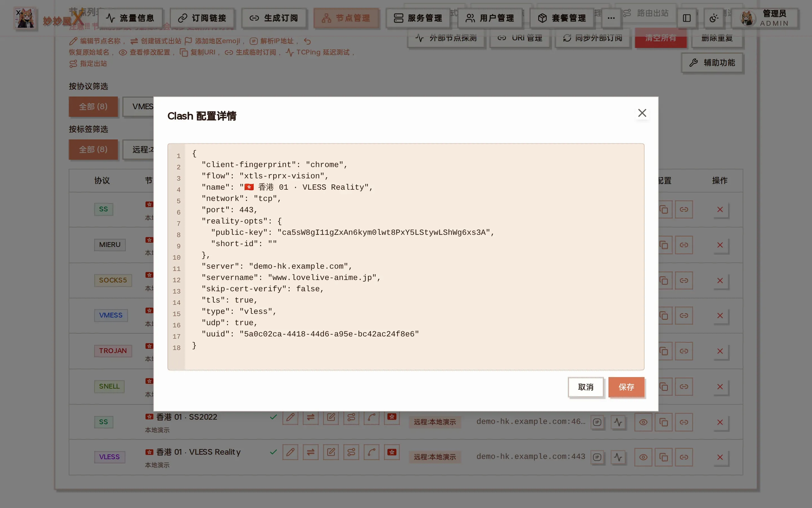
Task: Click the edit-config square icon in VLESS Reality row
Action: click(x=331, y=452)
